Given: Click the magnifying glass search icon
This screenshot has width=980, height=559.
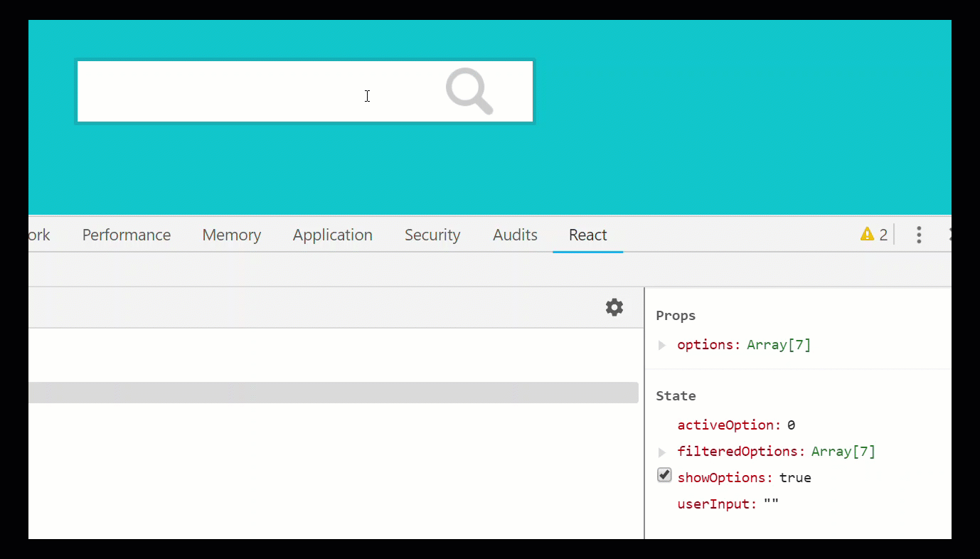Looking at the screenshot, I should point(469,91).
